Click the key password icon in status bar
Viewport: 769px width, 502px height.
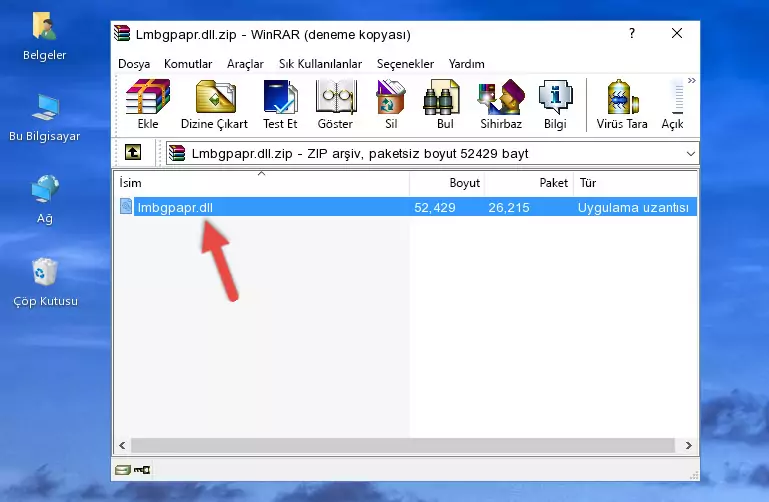pyautogui.click(x=142, y=470)
